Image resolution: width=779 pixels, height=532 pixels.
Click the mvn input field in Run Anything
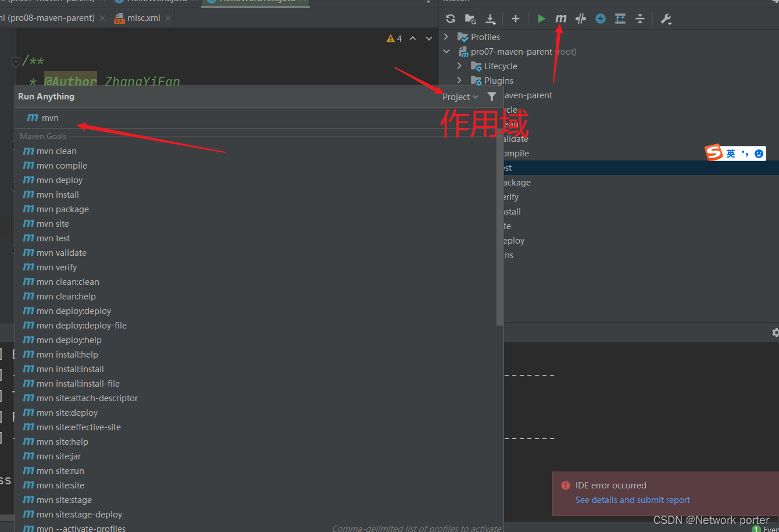(259, 118)
